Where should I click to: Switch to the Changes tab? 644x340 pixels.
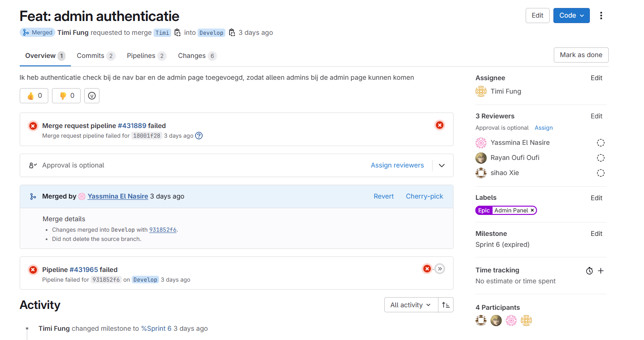pyautogui.click(x=197, y=56)
